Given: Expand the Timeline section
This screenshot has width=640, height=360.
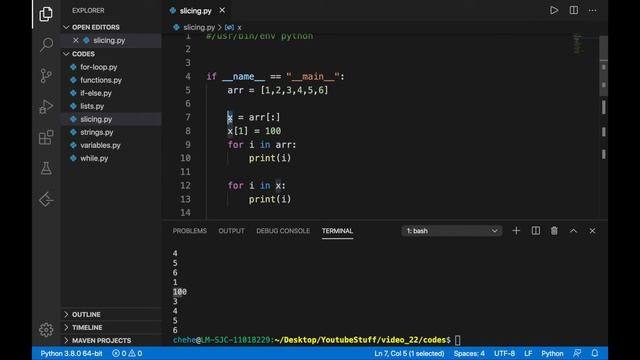Looking at the screenshot, I should pos(111,327).
